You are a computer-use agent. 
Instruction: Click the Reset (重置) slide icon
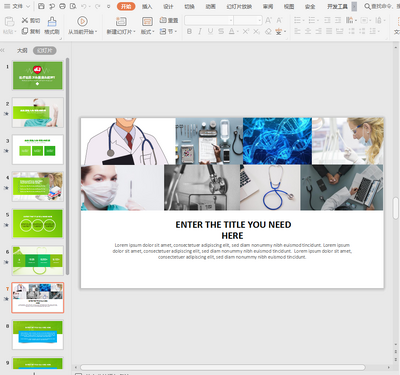point(163,20)
